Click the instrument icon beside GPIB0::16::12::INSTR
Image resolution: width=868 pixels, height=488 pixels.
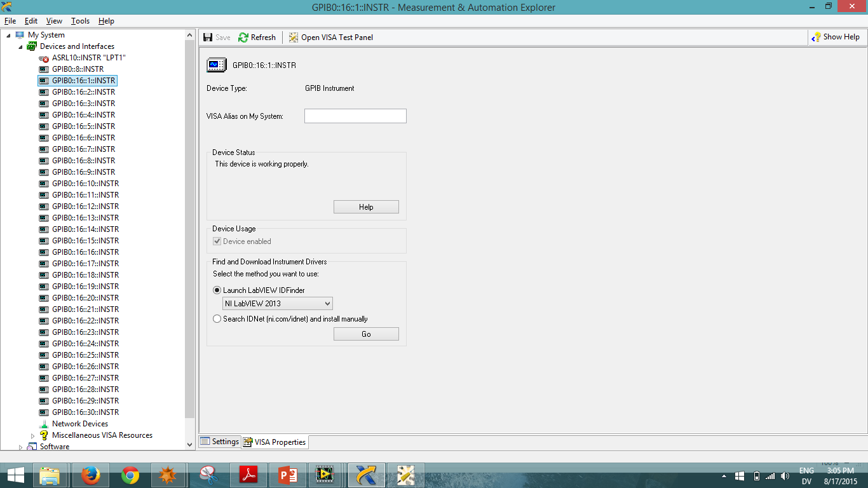coord(44,207)
